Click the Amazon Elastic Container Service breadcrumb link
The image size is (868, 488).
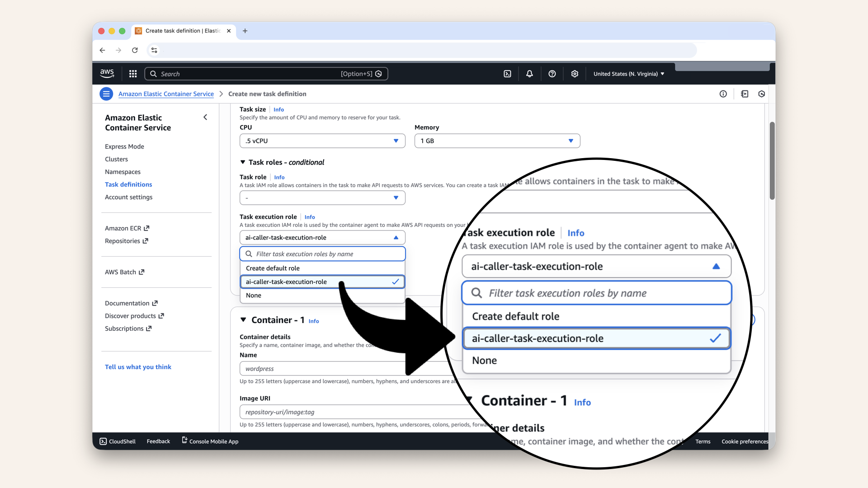166,94
